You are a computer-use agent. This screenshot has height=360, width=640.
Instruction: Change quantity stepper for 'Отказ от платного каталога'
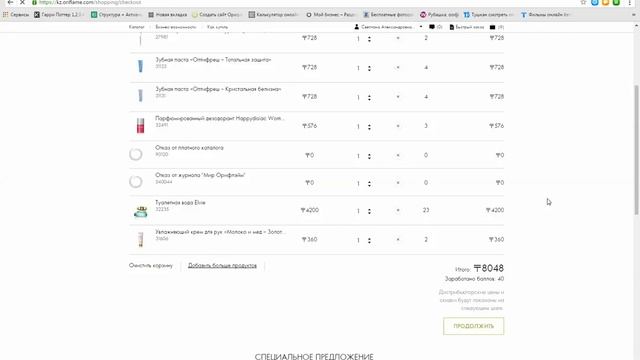[x=369, y=156]
